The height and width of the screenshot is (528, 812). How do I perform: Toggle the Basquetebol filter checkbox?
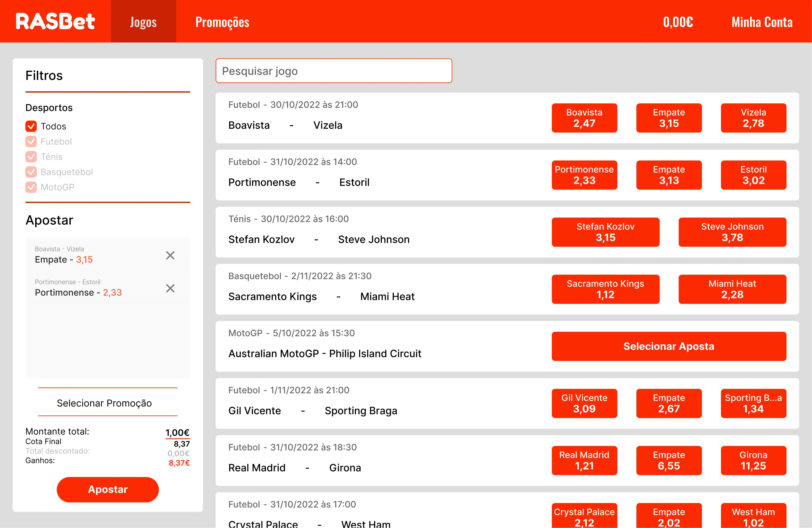click(31, 172)
